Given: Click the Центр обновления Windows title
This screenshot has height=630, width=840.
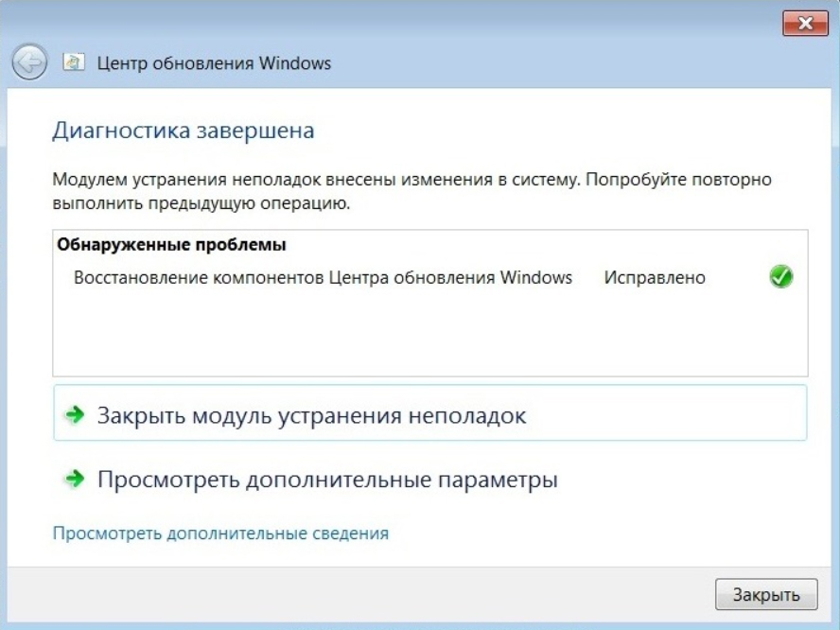Looking at the screenshot, I should (x=214, y=63).
